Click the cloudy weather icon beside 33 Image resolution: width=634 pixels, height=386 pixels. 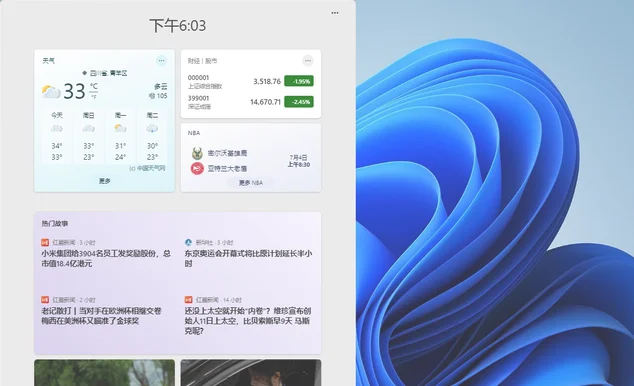[x=51, y=92]
